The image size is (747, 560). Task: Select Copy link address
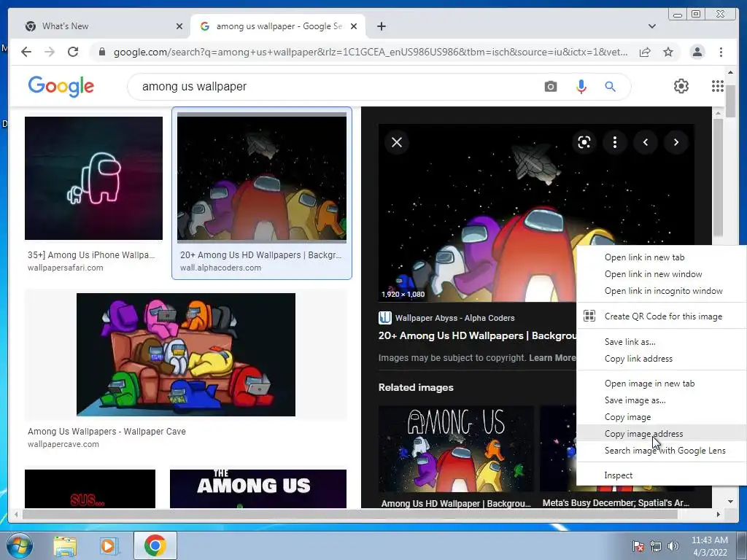point(661,359)
